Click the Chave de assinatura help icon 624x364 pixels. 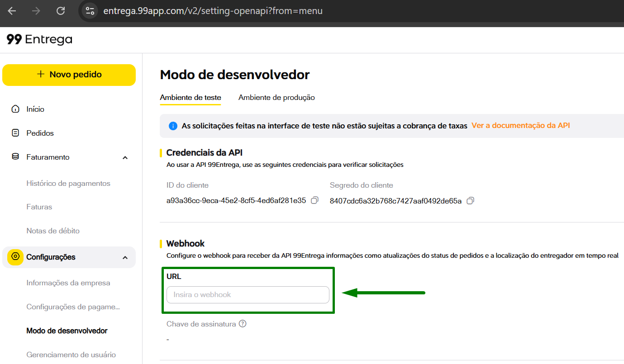click(x=243, y=324)
